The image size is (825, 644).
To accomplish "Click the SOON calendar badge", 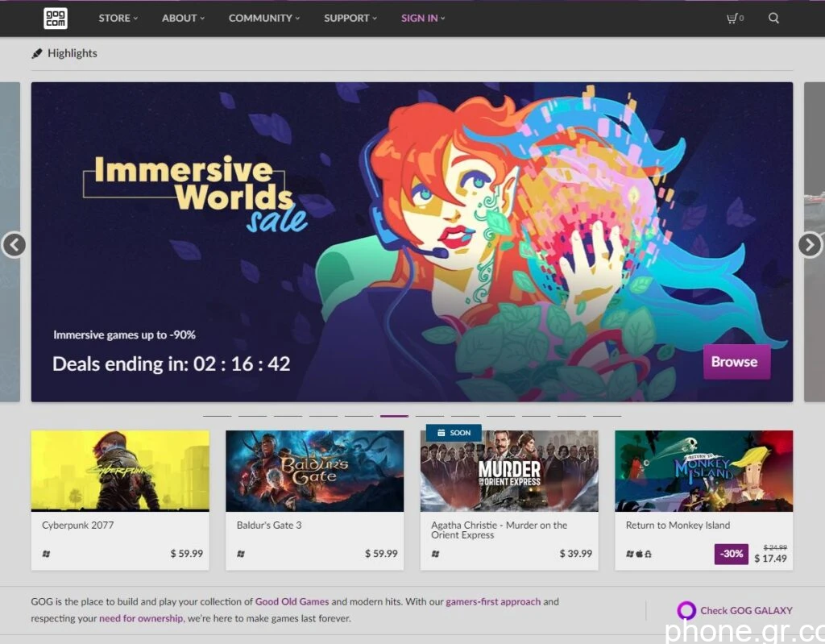I will (454, 432).
